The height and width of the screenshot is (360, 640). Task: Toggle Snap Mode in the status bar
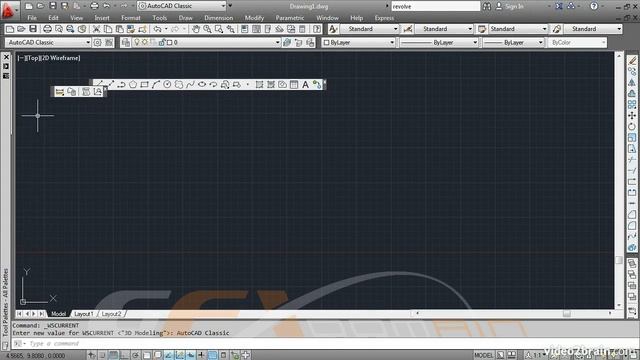[102, 355]
